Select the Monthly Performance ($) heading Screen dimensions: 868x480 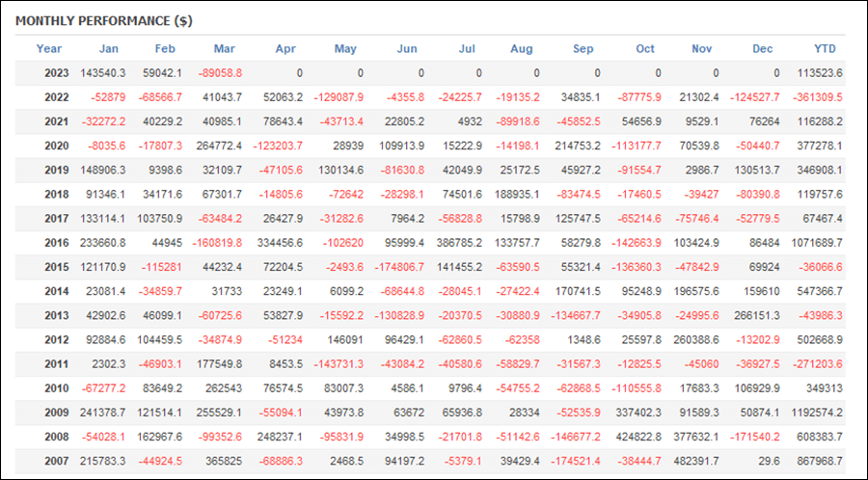pos(104,21)
